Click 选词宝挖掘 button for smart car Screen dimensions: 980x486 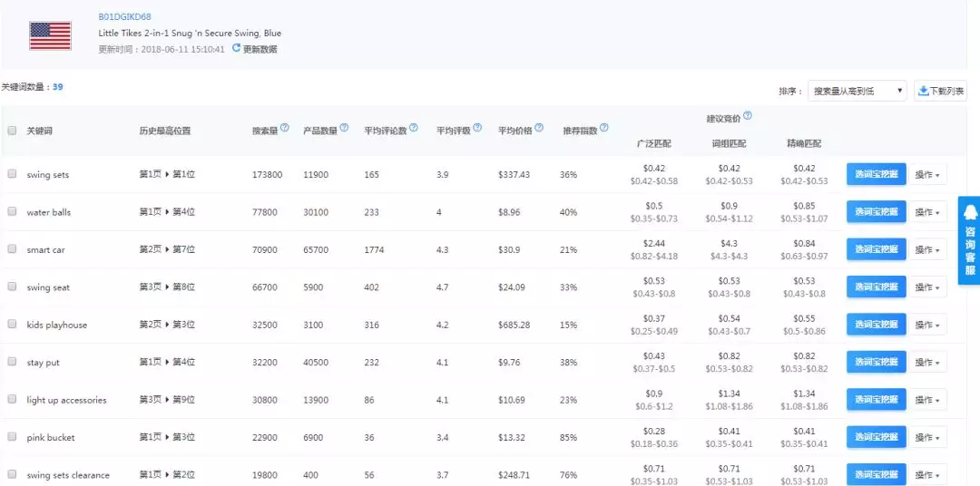[x=877, y=249]
